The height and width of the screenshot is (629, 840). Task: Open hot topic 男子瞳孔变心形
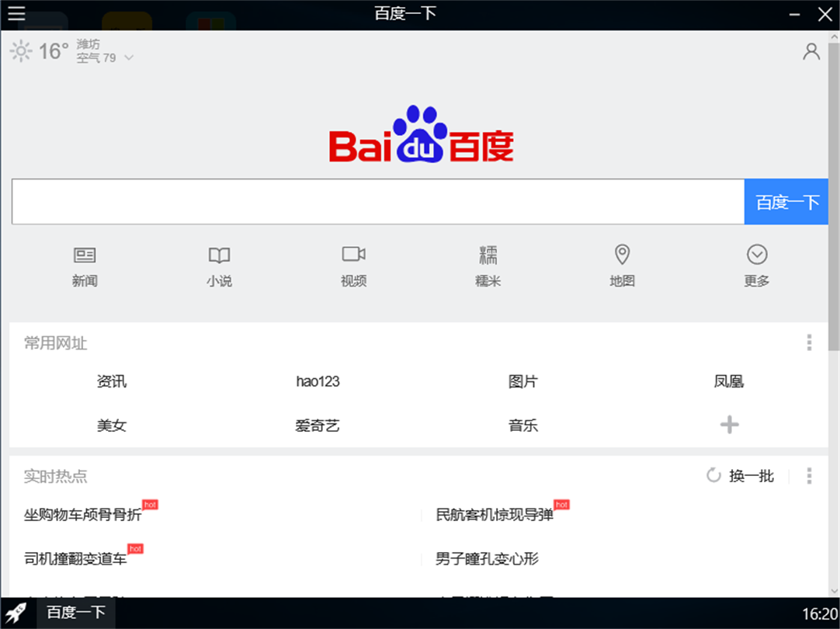coord(487,559)
